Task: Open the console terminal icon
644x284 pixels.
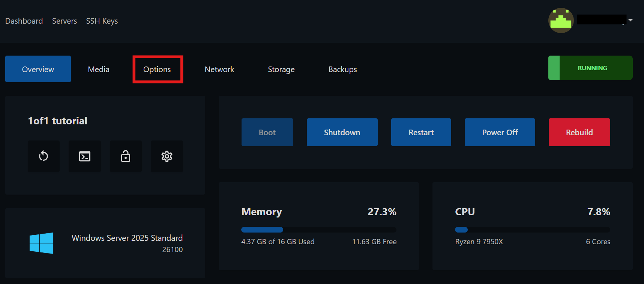Action: 85,156
